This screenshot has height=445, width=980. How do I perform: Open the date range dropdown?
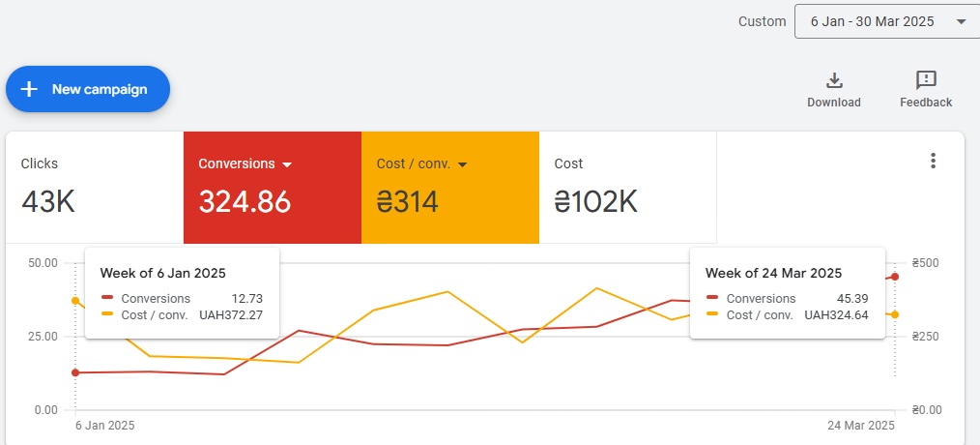pos(887,21)
